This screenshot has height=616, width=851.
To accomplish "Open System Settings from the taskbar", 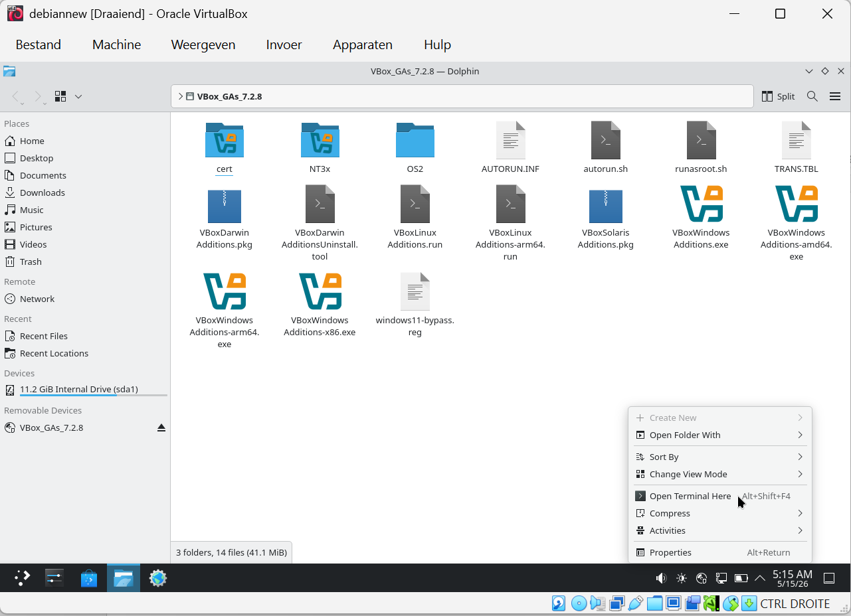I will tap(54, 578).
